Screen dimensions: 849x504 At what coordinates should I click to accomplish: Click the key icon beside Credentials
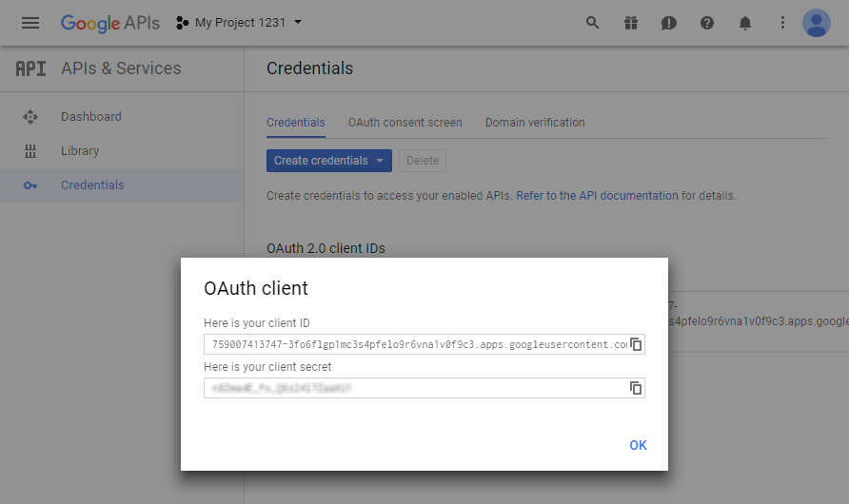point(30,185)
